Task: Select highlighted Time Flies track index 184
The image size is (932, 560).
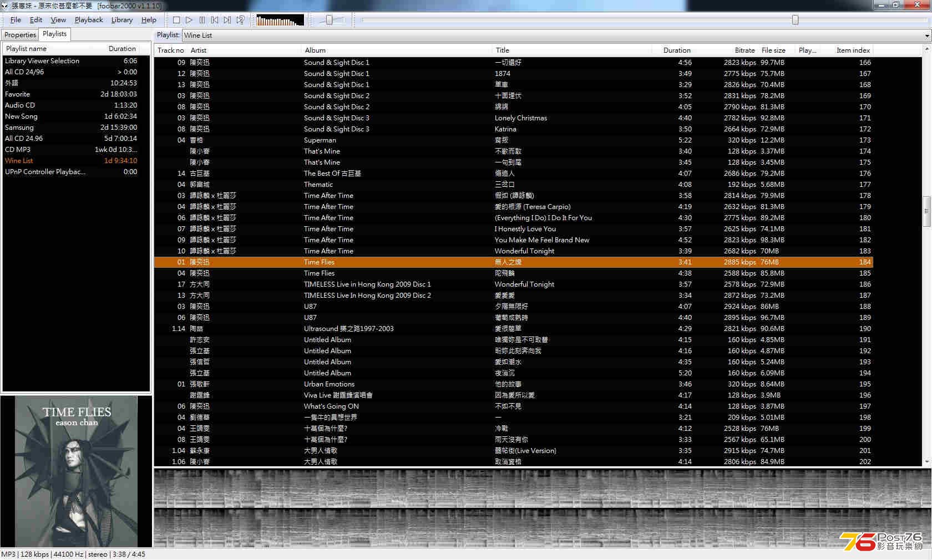Action: coord(514,262)
